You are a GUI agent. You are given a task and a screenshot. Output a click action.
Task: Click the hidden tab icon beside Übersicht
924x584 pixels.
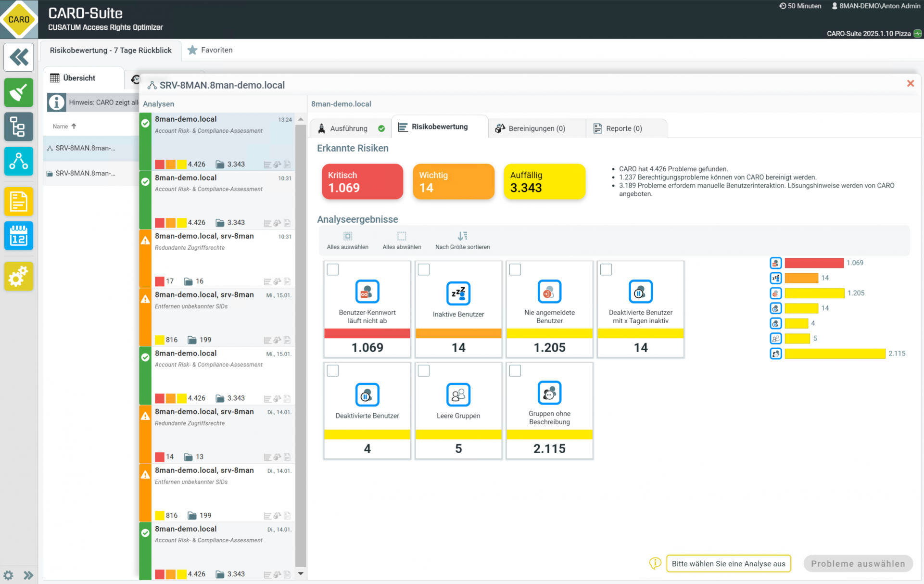(135, 79)
